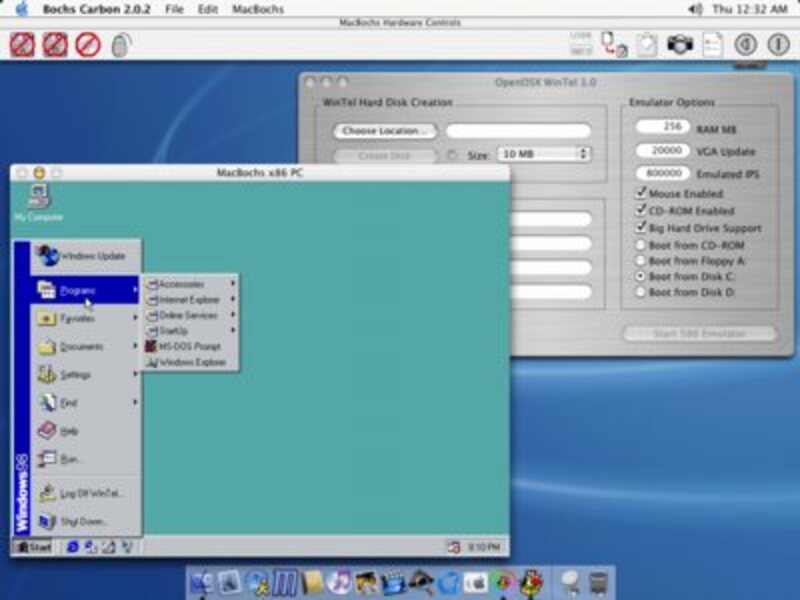Open the AIM running man Dock icon
This screenshot has height=600, width=800.
click(257, 582)
